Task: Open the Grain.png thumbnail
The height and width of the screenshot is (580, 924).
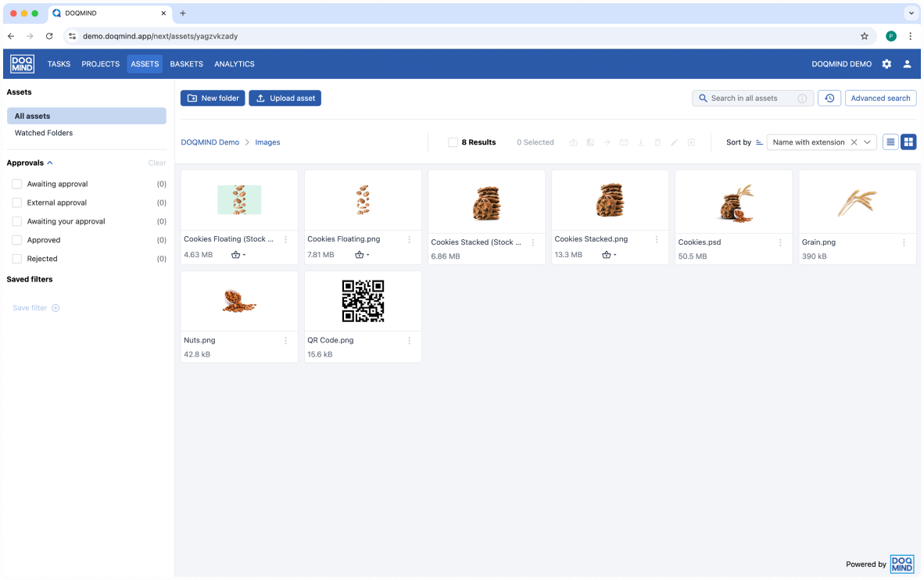Action: click(x=858, y=202)
